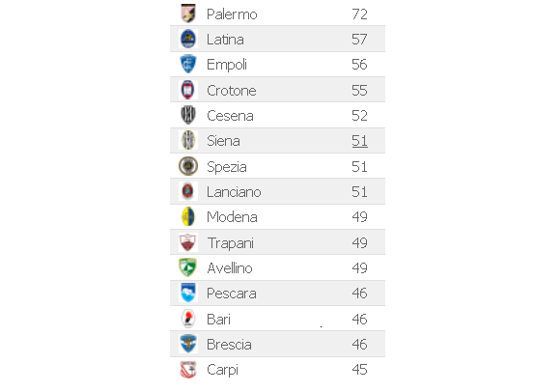Open the underlined 51 points link for Siena

(359, 141)
